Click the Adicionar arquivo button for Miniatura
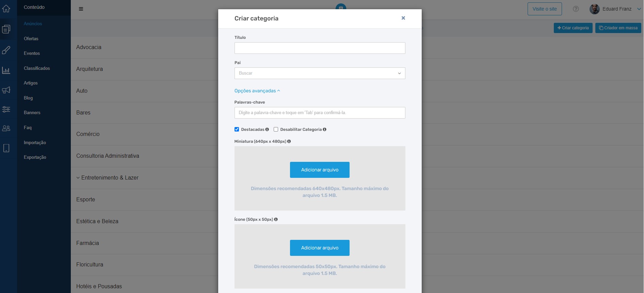The width and height of the screenshot is (644, 293). coord(319,170)
